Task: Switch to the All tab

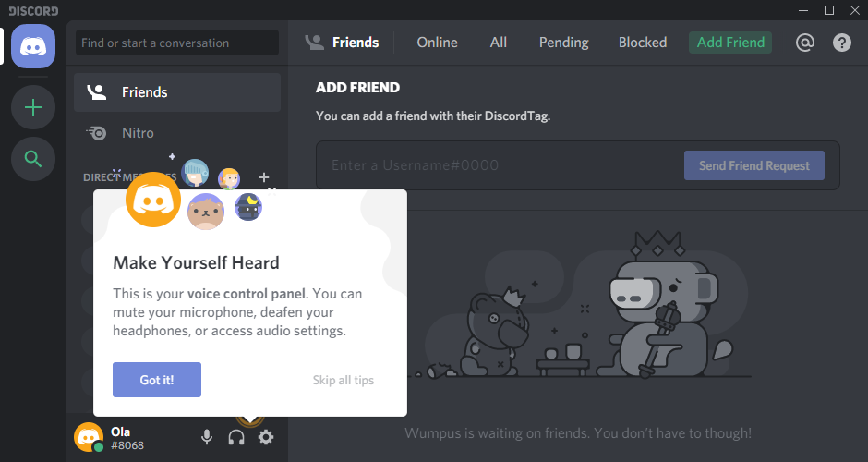Action: 499,43
